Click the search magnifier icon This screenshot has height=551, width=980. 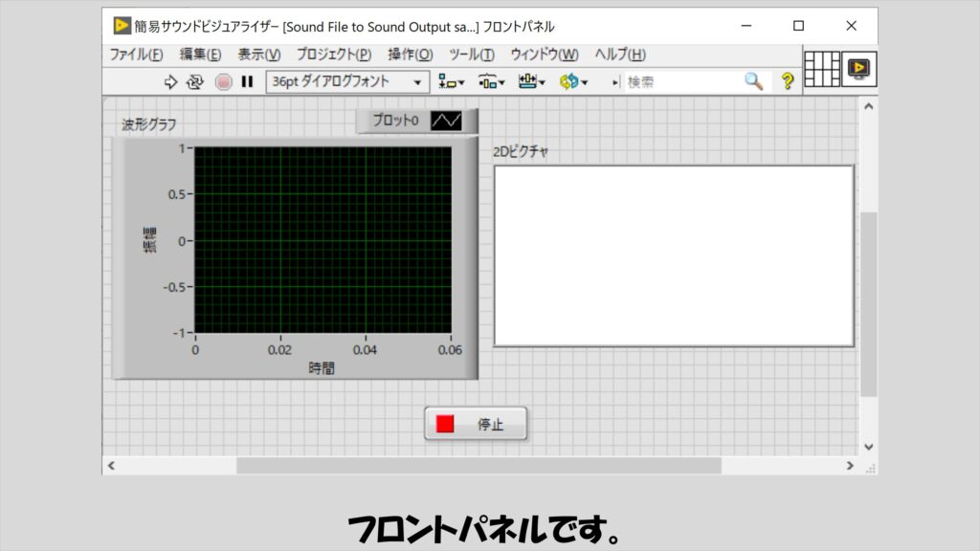(754, 82)
